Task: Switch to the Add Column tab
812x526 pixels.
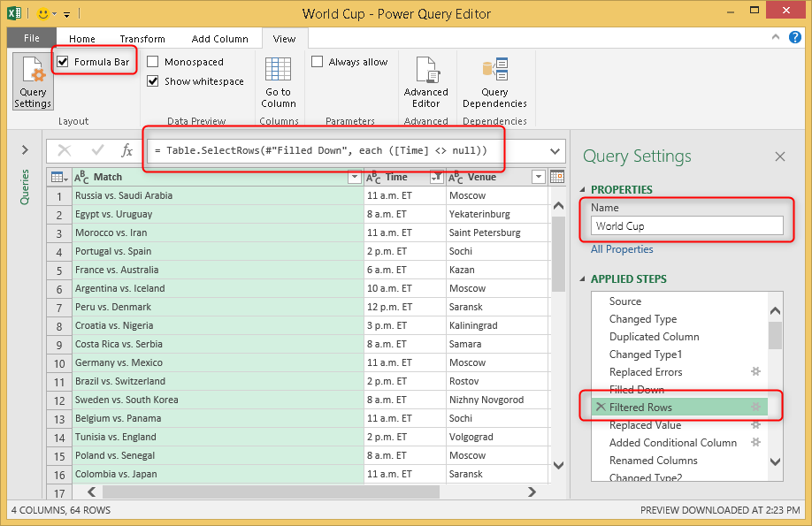Action: [219, 39]
